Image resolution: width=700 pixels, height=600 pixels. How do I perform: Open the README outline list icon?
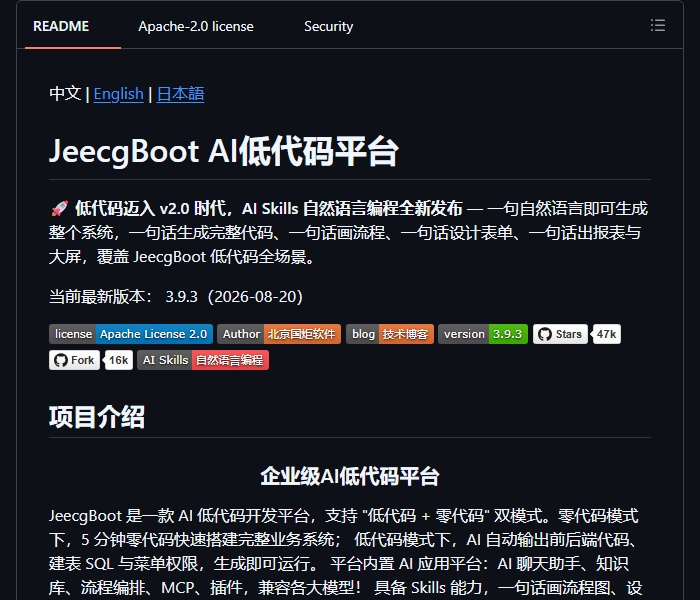(658, 25)
